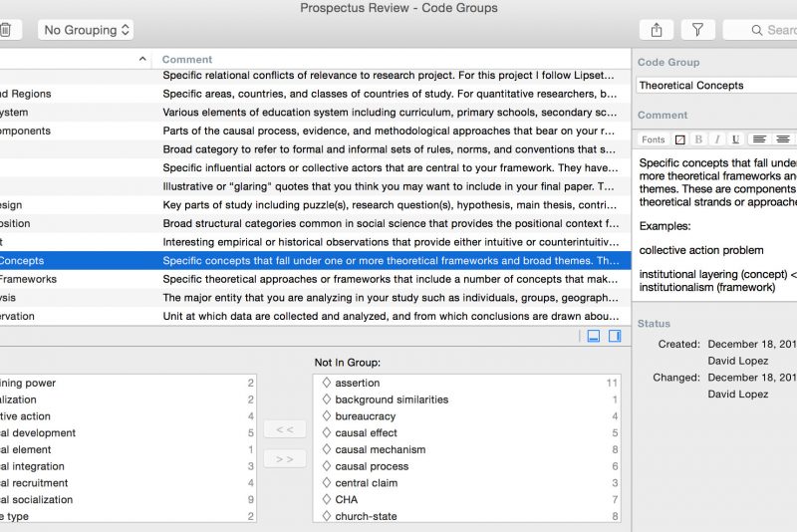This screenshot has width=797, height=532.
Task: Click the Comment column header
Action: point(187,60)
